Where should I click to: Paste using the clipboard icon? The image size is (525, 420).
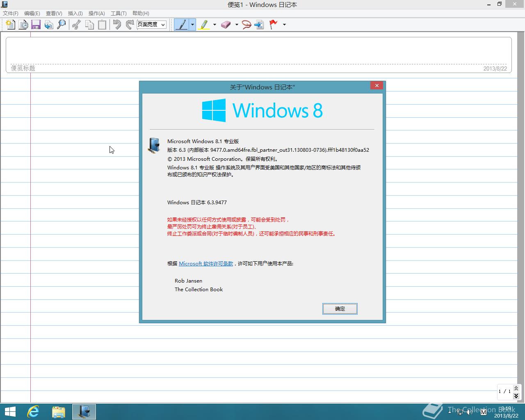(x=102, y=25)
